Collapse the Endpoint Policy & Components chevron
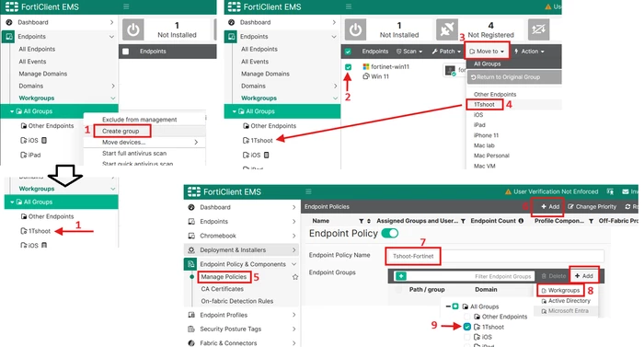 294,264
